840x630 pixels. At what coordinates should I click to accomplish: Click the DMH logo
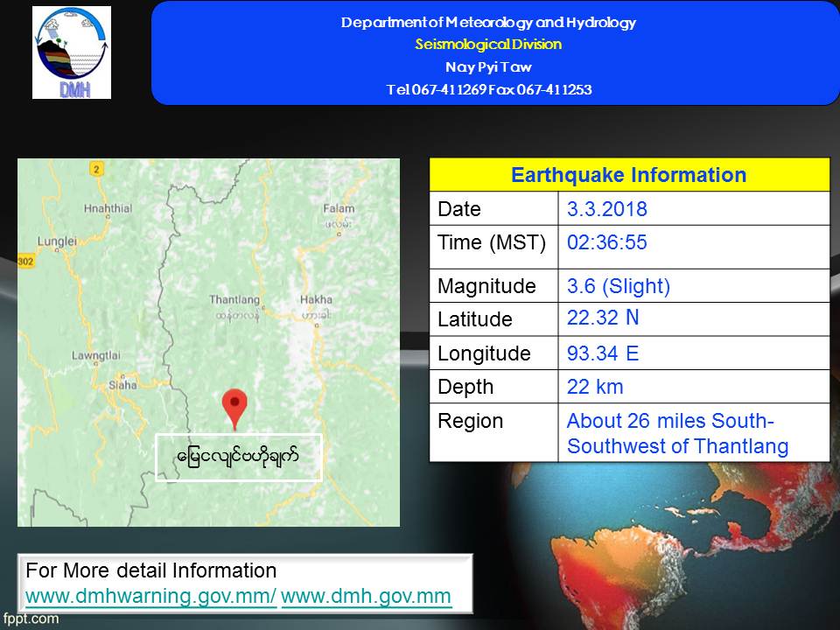(x=72, y=52)
